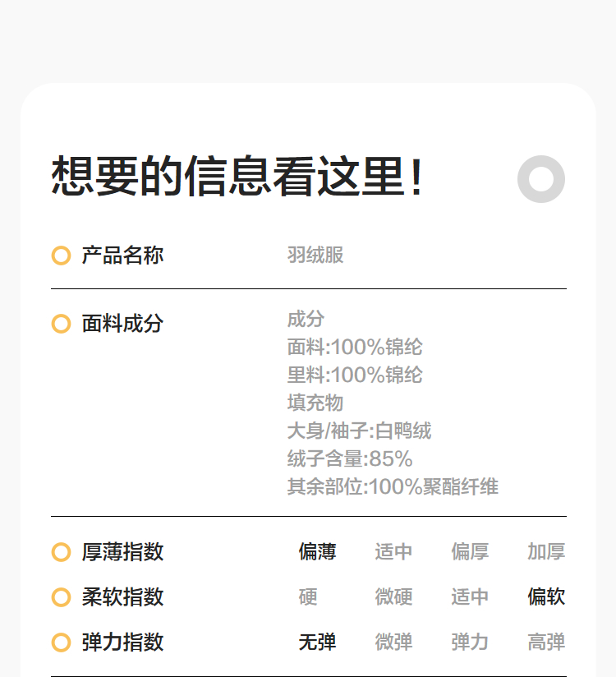Choose 偏厚 thickness option
The width and height of the screenshot is (616, 677).
[x=470, y=552]
